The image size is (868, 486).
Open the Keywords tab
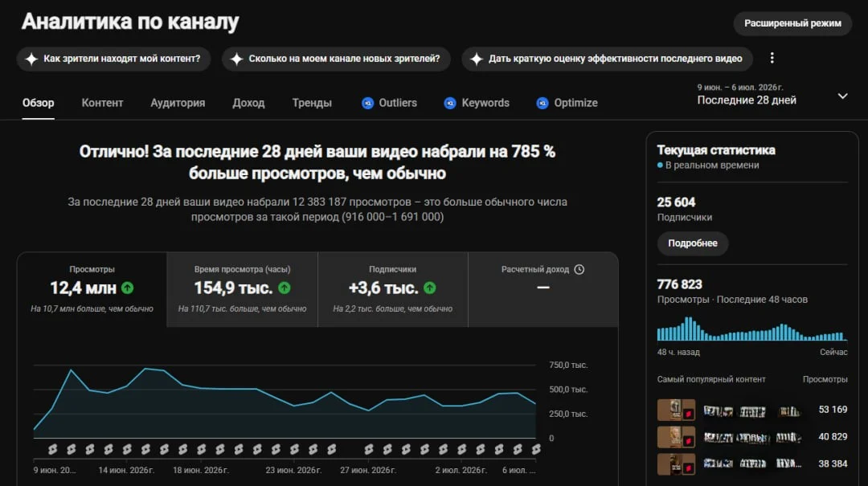tap(477, 103)
